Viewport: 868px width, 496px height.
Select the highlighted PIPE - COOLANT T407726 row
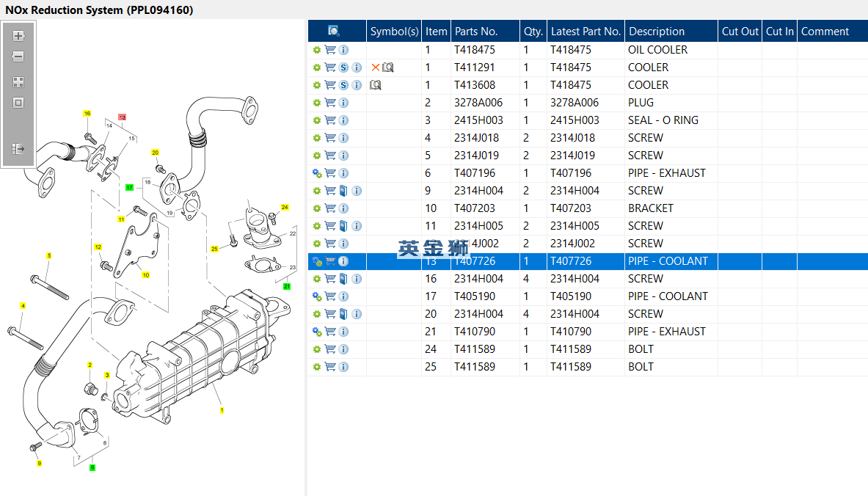click(588, 261)
